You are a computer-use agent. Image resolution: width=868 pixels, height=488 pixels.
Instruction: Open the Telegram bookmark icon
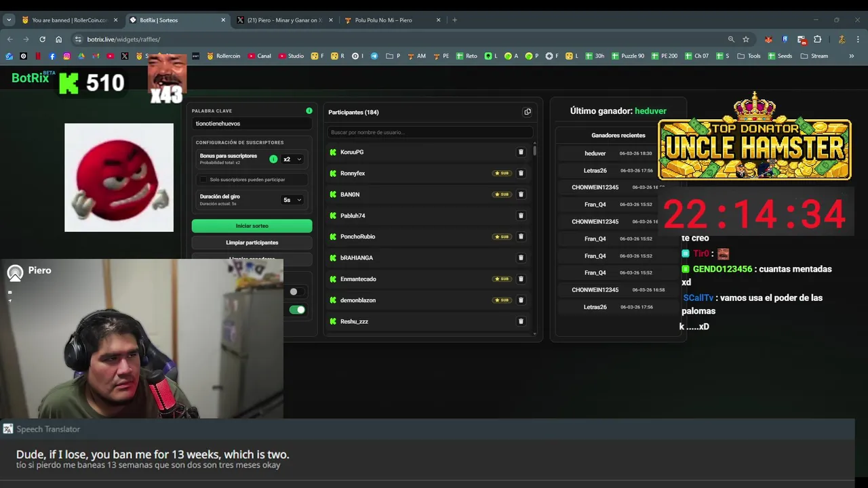point(374,56)
